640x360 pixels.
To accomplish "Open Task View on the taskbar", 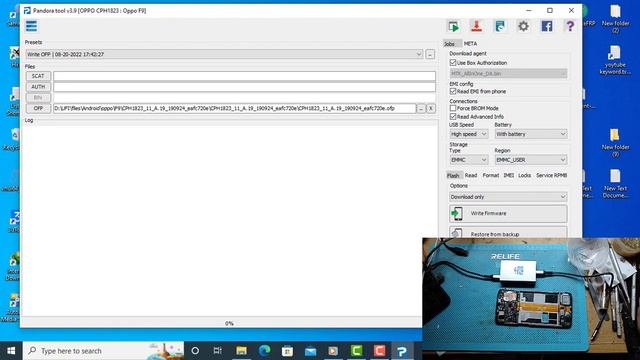I will [218, 351].
